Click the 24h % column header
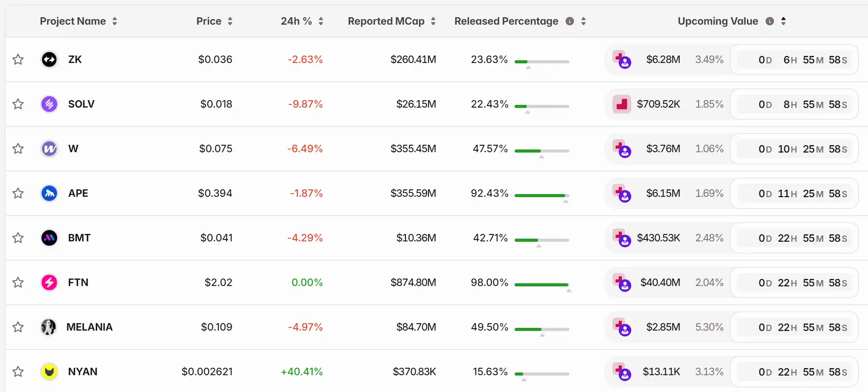Screen dimensions: 868x392 [296, 21]
